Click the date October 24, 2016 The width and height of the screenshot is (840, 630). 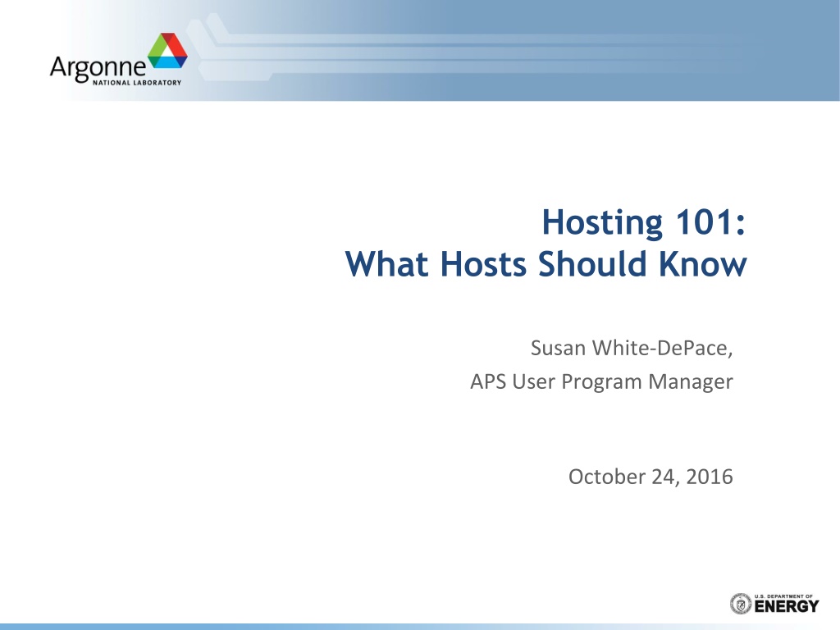coord(651,477)
